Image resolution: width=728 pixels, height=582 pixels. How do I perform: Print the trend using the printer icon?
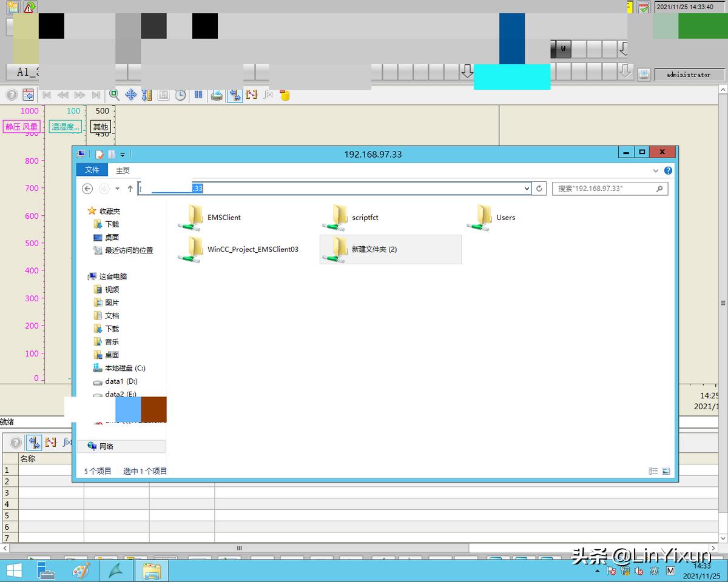[x=217, y=95]
